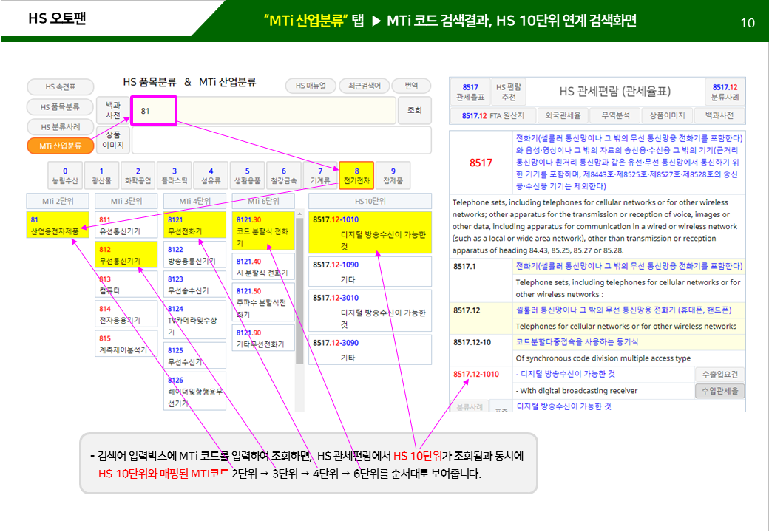This screenshot has width=769, height=532.
Task: Click the 수출입요건 button
Action: pos(719,375)
